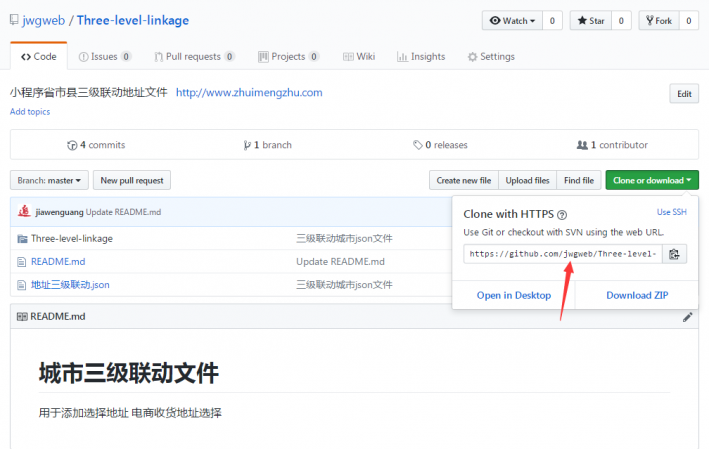This screenshot has width=709, height=449.
Task: Click New pull request button
Action: [132, 180]
